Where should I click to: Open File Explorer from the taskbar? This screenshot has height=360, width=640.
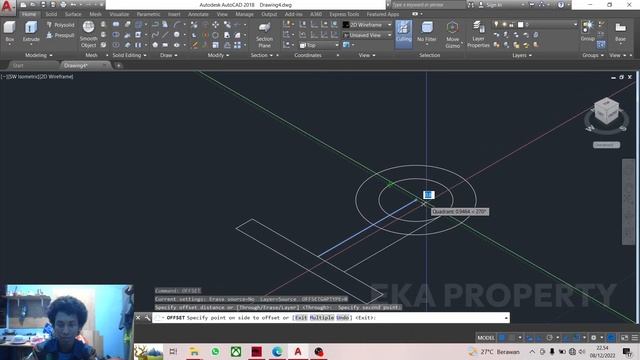(x=194, y=351)
